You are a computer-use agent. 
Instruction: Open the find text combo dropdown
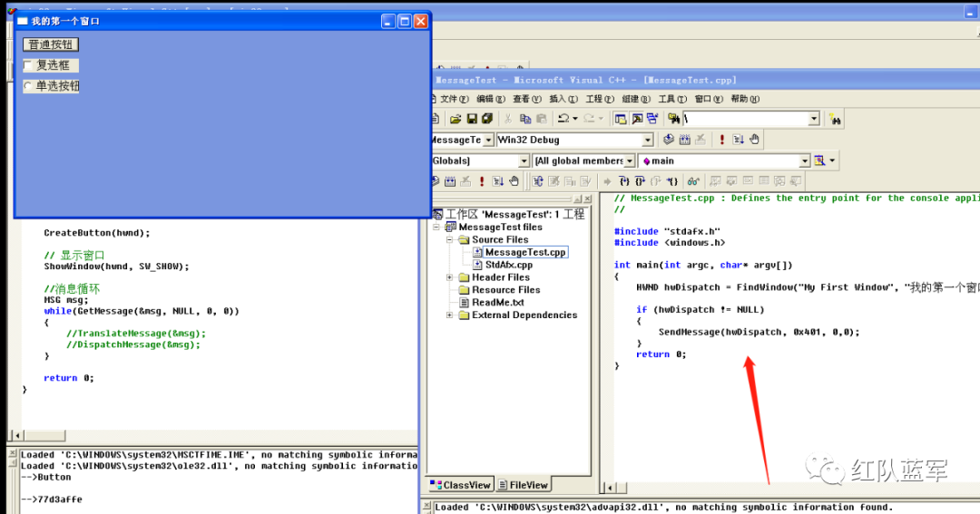click(x=813, y=119)
